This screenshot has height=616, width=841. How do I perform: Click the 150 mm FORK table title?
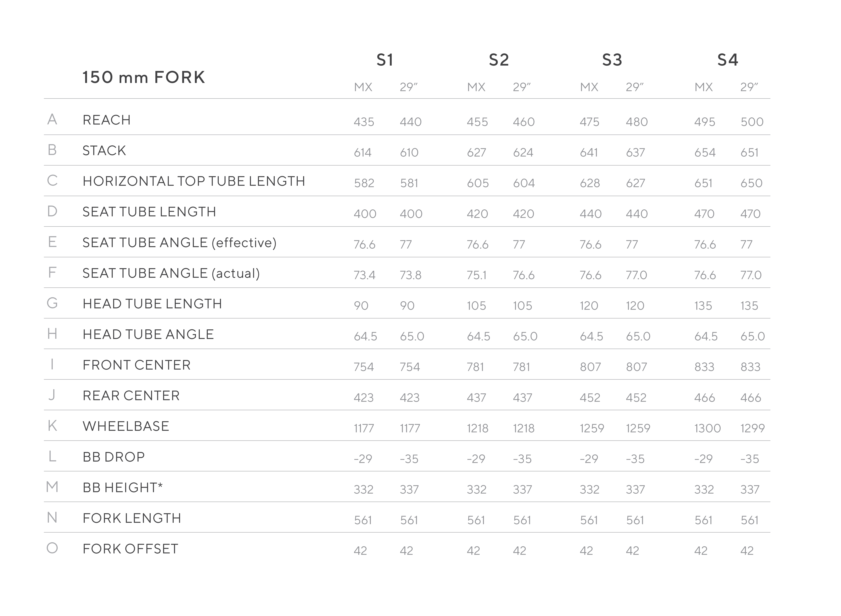144,78
